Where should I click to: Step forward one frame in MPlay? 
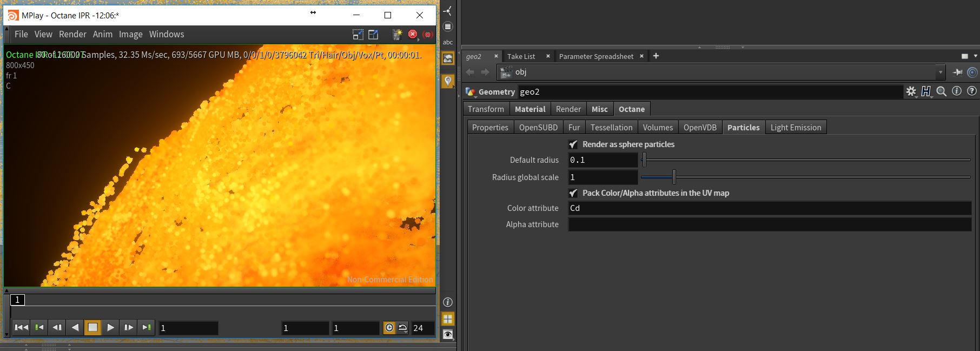[x=128, y=327]
